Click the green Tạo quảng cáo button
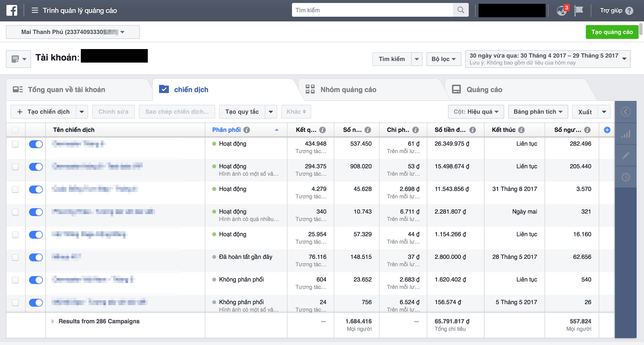This screenshot has width=644, height=345. 612,32
